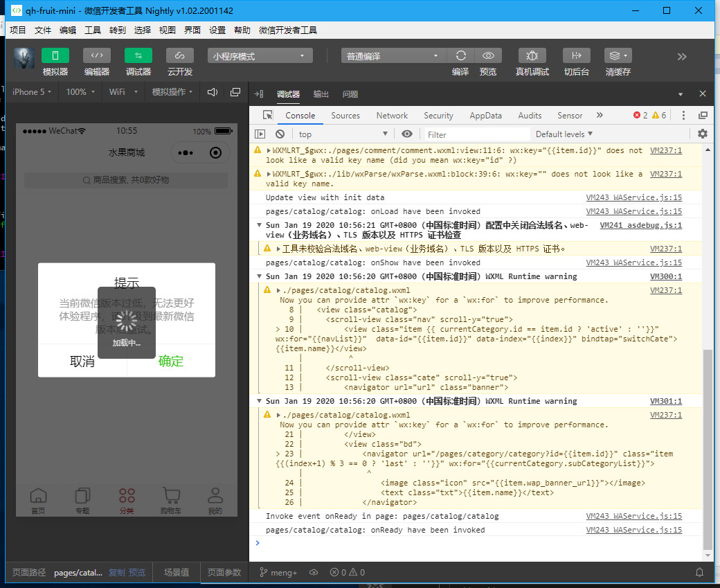Open the top context selector
This screenshot has height=588, width=720.
pos(343,134)
